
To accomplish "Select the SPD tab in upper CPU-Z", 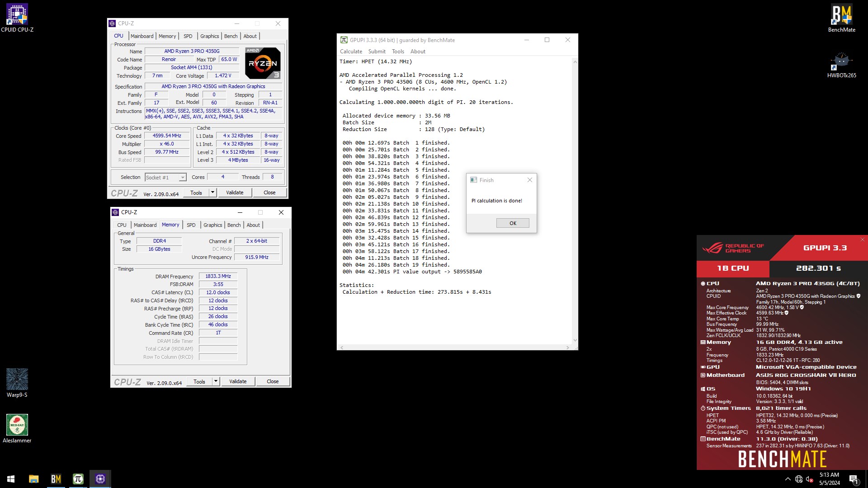I will point(188,36).
